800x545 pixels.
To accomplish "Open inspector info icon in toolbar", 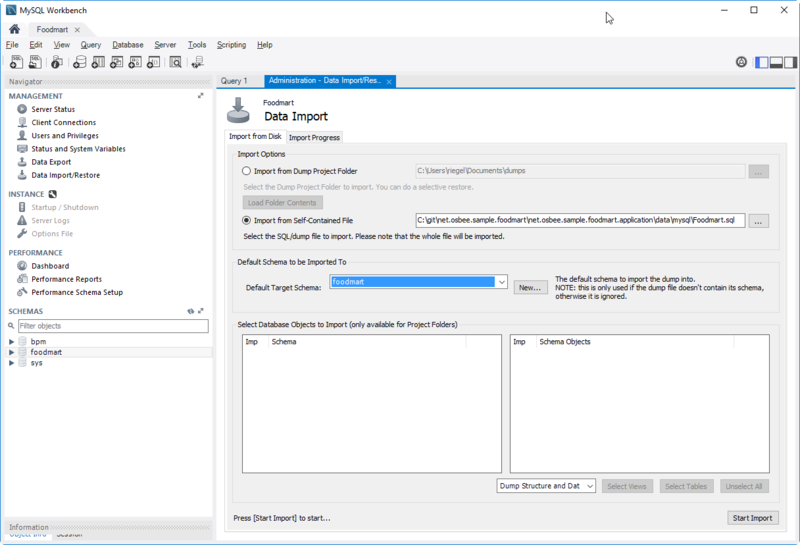I will point(57,62).
